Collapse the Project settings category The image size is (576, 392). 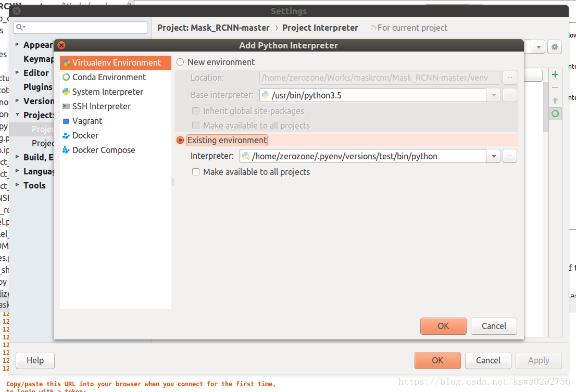17,115
